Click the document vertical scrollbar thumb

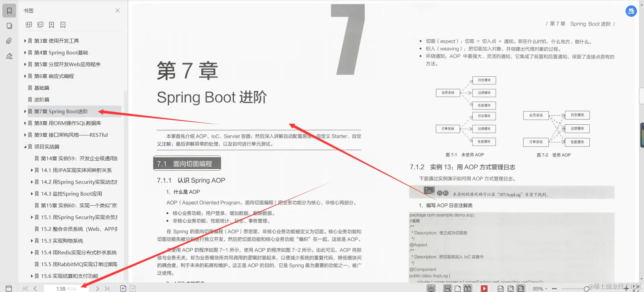pos(641,96)
